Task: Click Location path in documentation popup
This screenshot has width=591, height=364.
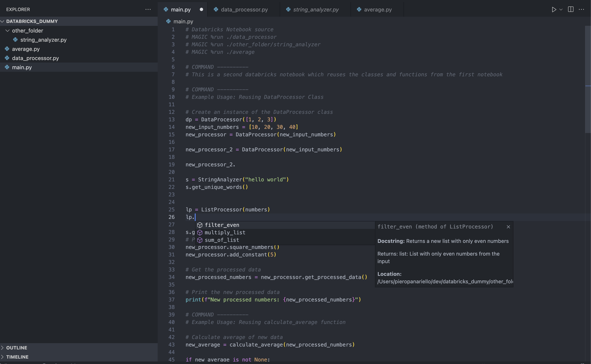Action: pos(445,281)
